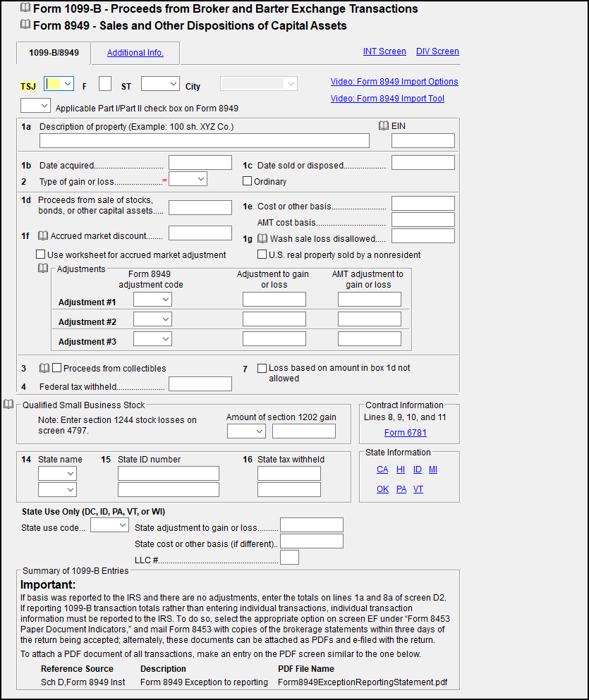Image resolution: width=589 pixels, height=700 pixels.
Task: Enable Use worksheet for accrued market adjustment
Action: point(41,254)
